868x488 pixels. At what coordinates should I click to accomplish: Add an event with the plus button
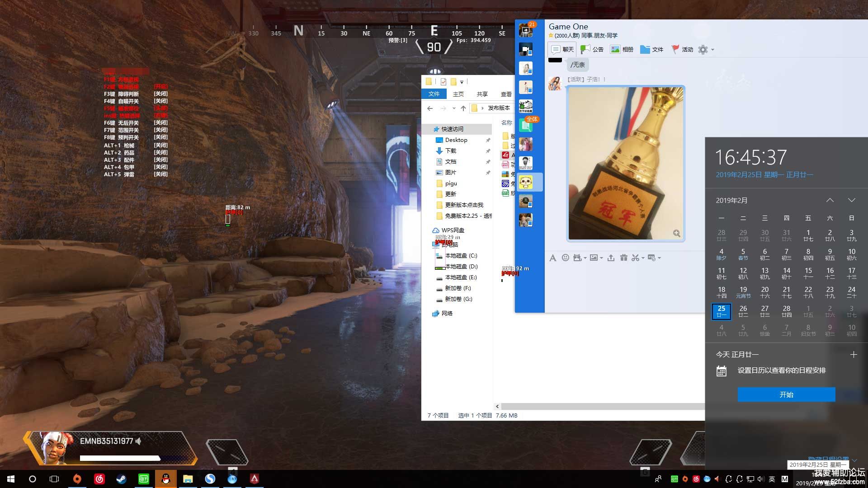[x=854, y=355]
